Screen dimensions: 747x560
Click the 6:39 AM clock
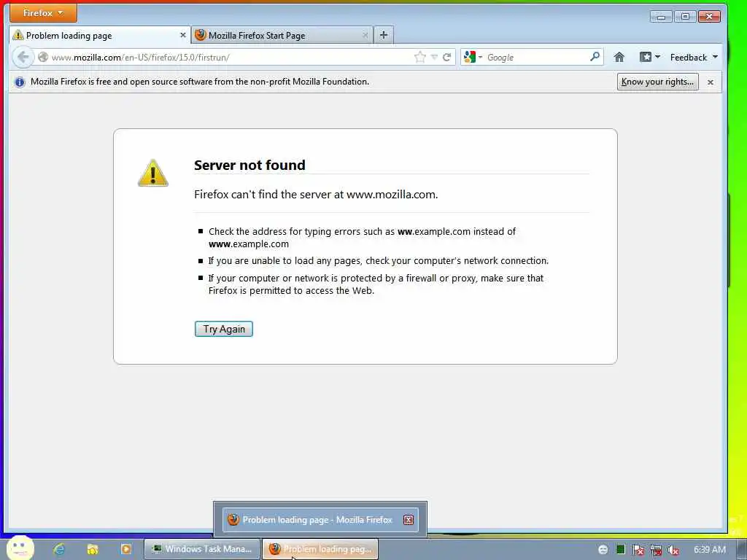tap(710, 550)
